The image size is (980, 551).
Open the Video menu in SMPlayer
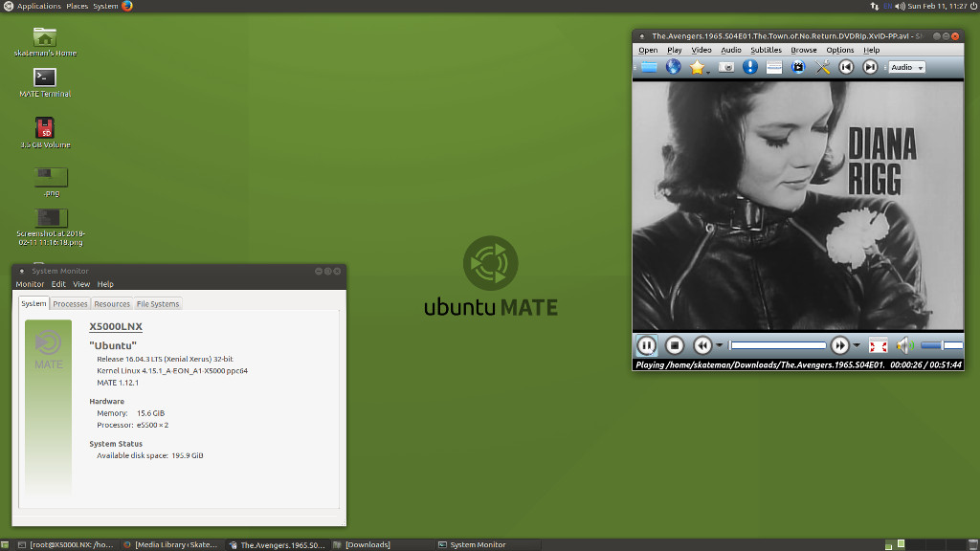pos(702,50)
